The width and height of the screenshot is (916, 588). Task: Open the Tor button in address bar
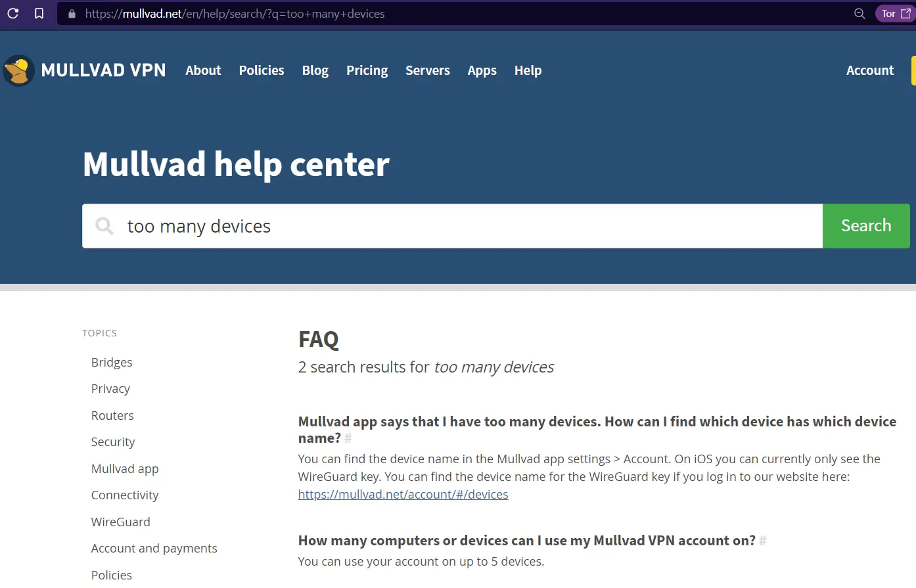click(895, 14)
